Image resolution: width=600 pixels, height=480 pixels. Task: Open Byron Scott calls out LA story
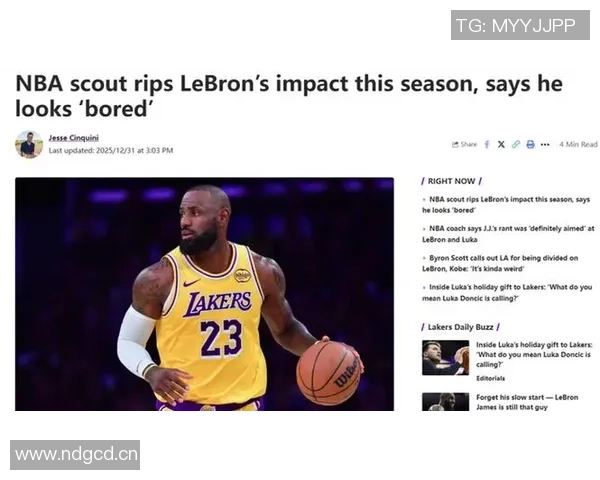coord(501,263)
